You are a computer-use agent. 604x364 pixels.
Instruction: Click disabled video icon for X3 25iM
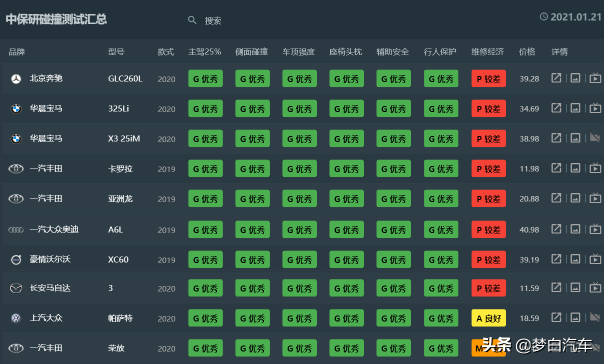click(x=595, y=138)
